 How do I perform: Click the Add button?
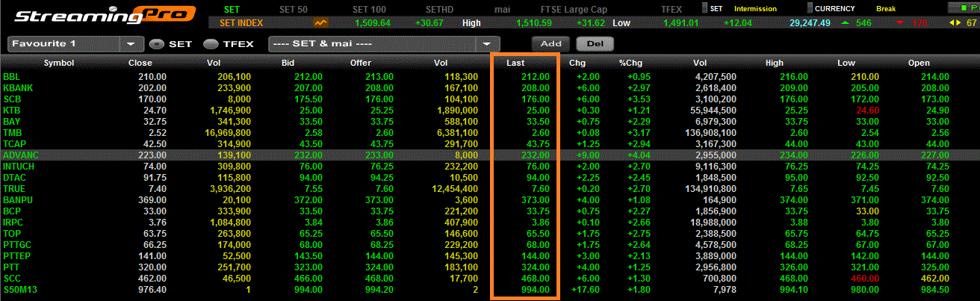point(551,44)
